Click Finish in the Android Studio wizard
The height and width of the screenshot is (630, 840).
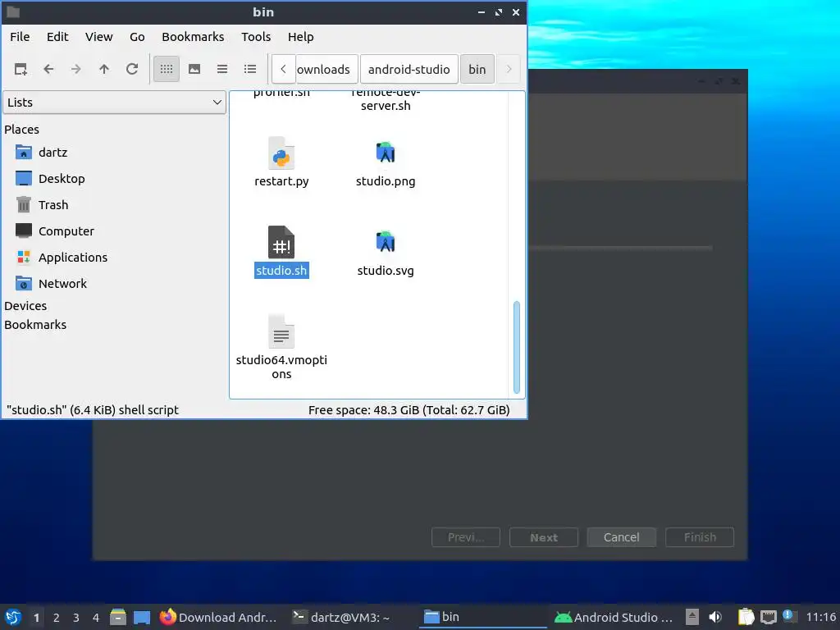point(700,537)
